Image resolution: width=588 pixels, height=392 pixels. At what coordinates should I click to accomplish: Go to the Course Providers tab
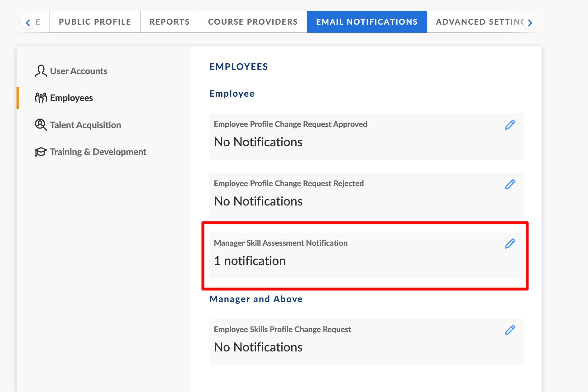coord(253,22)
